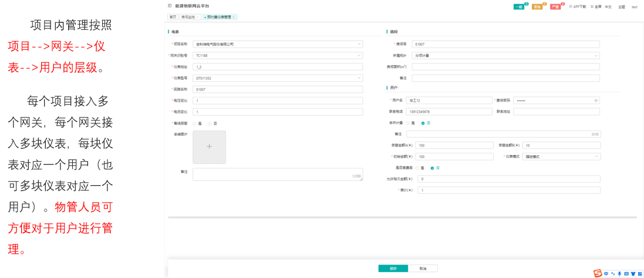Show the password using the eye icon
The height and width of the screenshot is (278, 644).
pos(596,101)
